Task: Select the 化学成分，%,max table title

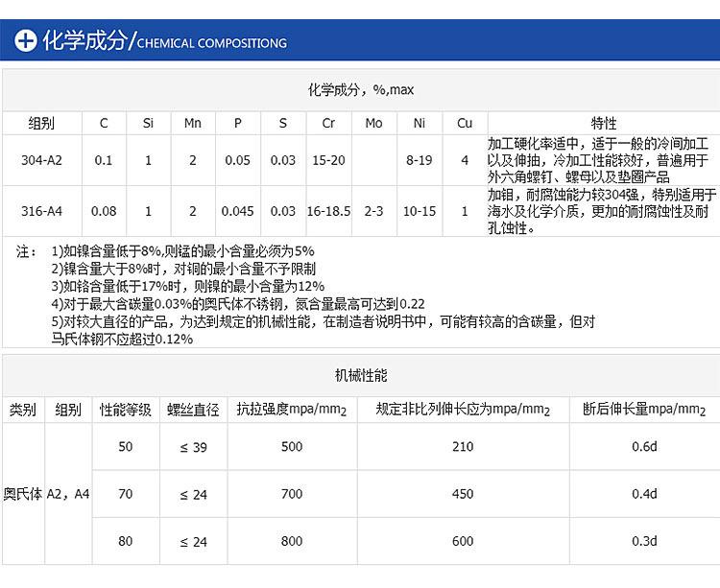Action: point(361,89)
